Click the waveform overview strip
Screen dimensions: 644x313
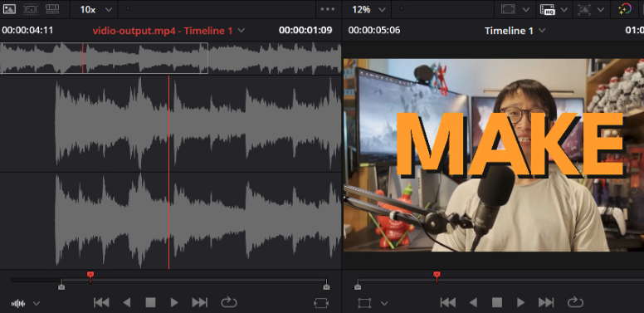click(x=170, y=58)
